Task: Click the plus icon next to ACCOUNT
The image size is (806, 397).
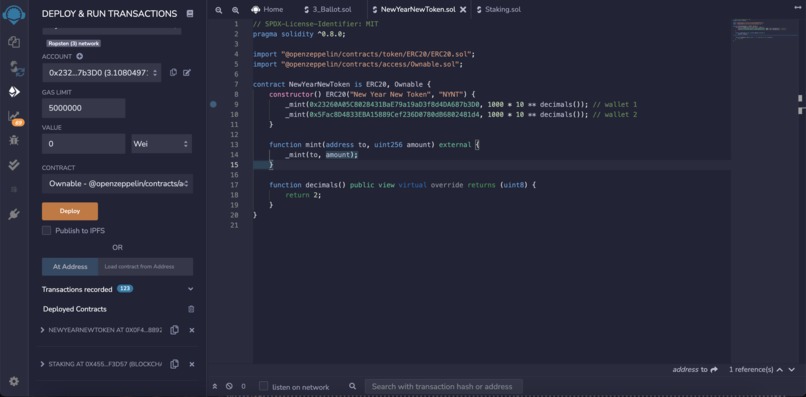Action: 80,57
